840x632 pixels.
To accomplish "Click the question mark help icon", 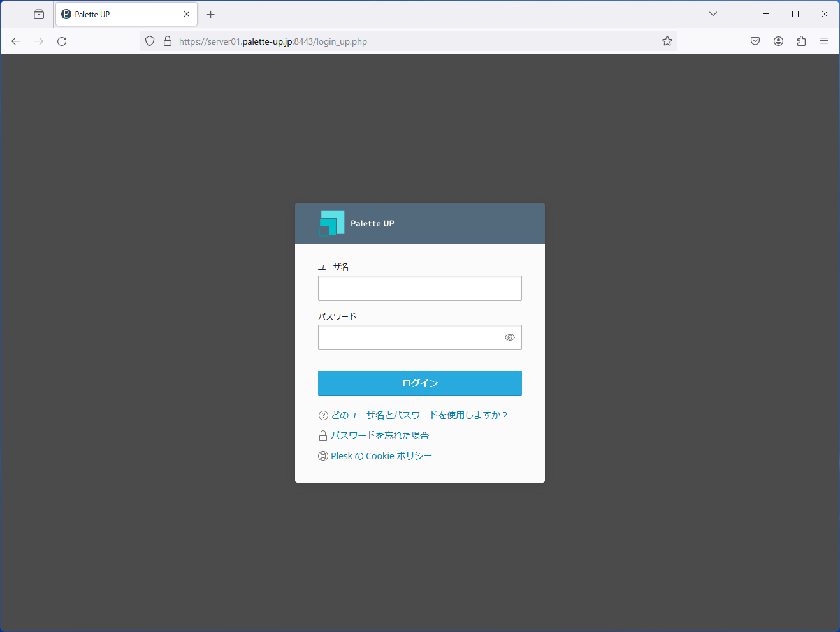I will coord(323,415).
